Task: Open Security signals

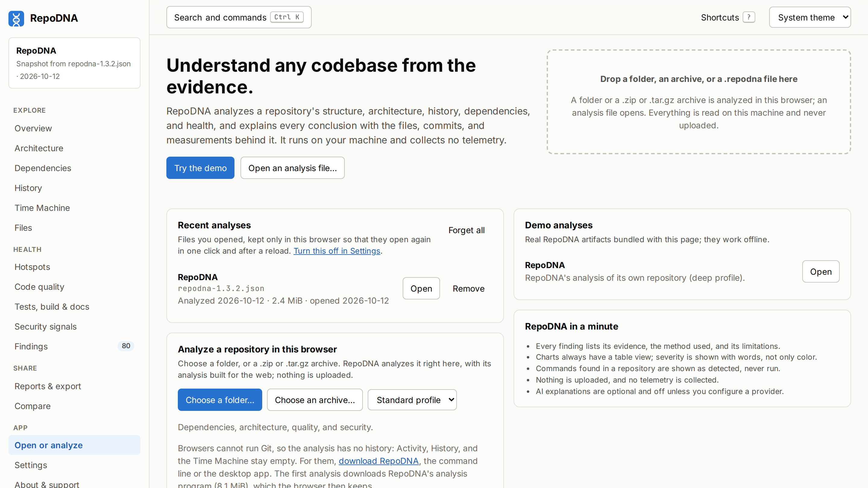Action: coord(74,326)
